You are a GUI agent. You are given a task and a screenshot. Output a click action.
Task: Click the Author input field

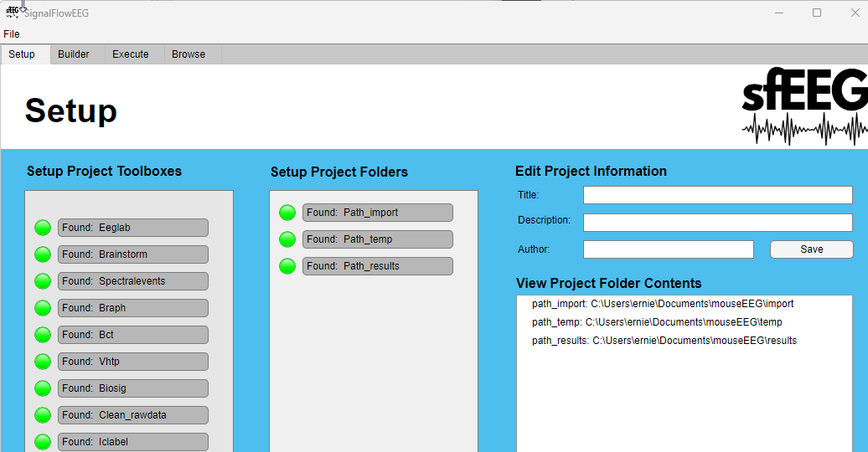(668, 249)
